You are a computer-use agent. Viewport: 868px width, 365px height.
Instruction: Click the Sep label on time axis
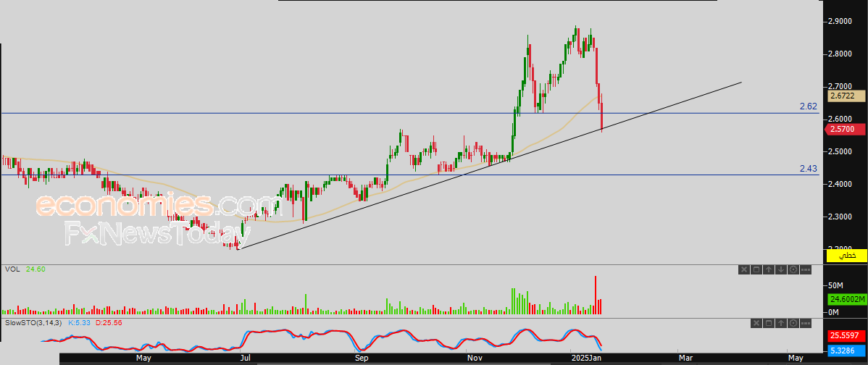362,358
